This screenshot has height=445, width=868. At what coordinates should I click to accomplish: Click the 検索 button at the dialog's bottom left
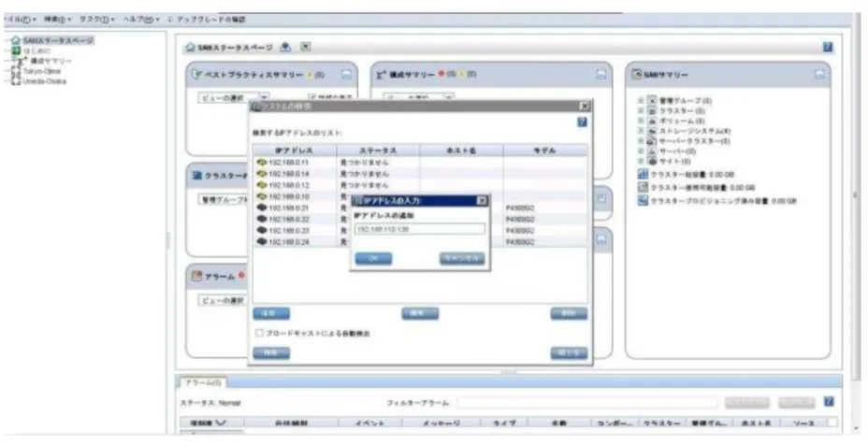coord(271,353)
